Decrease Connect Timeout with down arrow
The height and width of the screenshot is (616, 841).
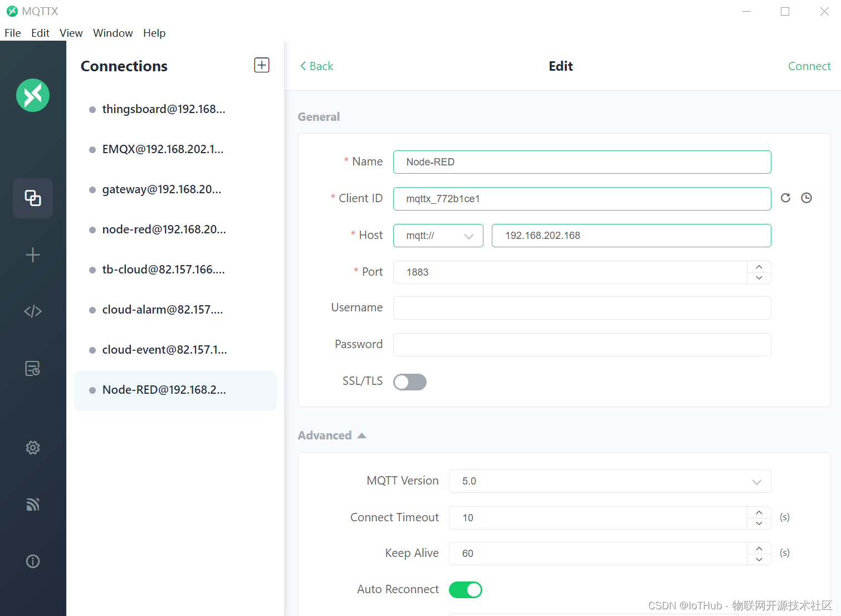759,524
